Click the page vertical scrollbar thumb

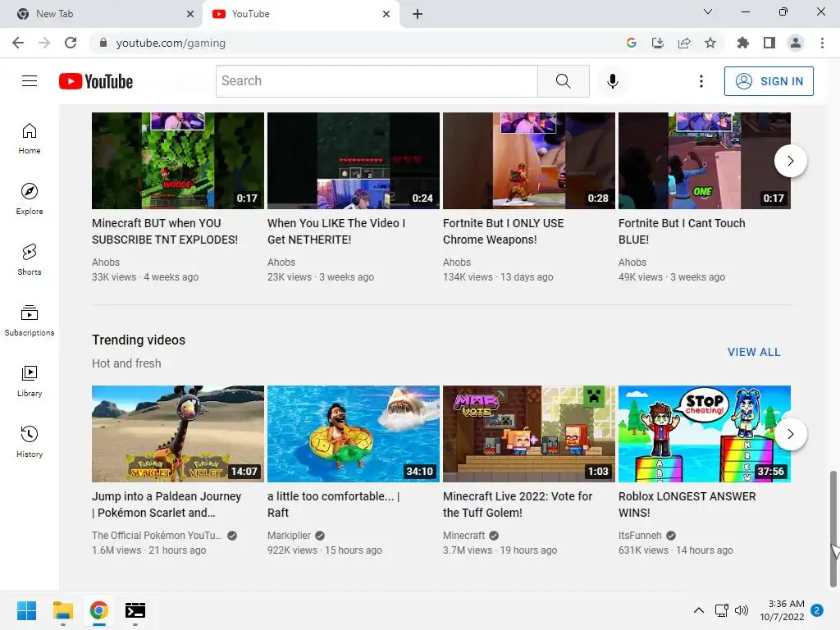coord(833,528)
